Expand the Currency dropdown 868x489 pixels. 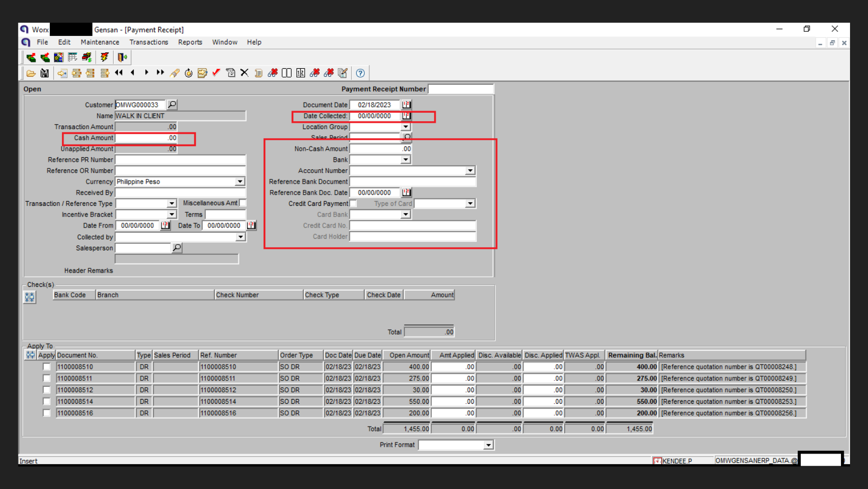[240, 182]
